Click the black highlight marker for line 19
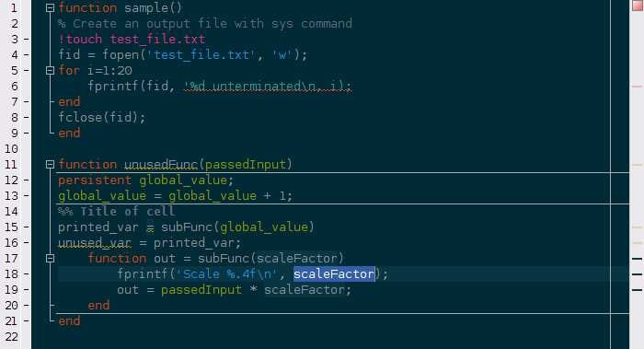 click(637, 290)
